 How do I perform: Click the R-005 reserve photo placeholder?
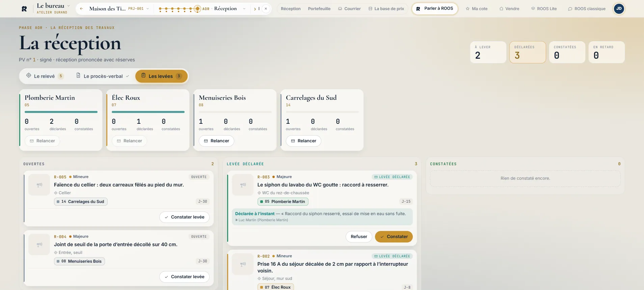39,185
